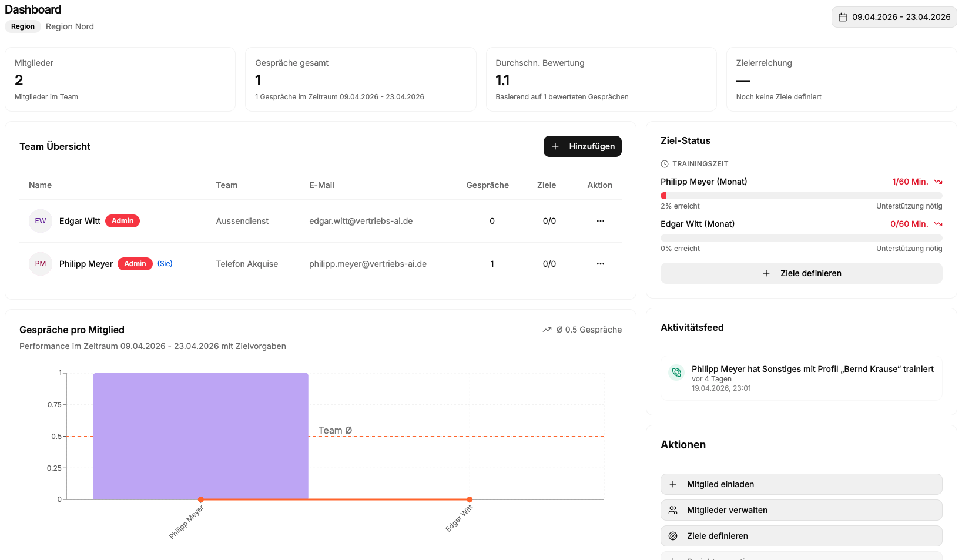
Task: Expand Edgar Witt's 0/60 Min. chevron
Action: coord(938,224)
